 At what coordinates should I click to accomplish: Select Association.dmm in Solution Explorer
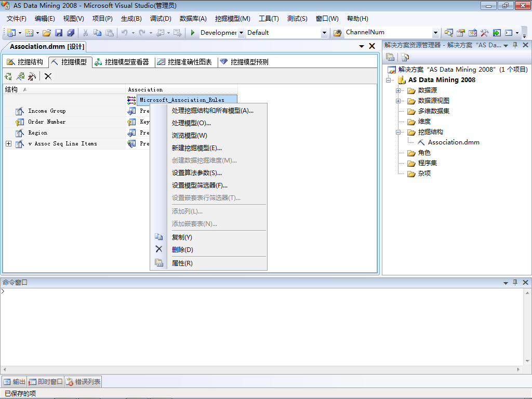coord(454,142)
